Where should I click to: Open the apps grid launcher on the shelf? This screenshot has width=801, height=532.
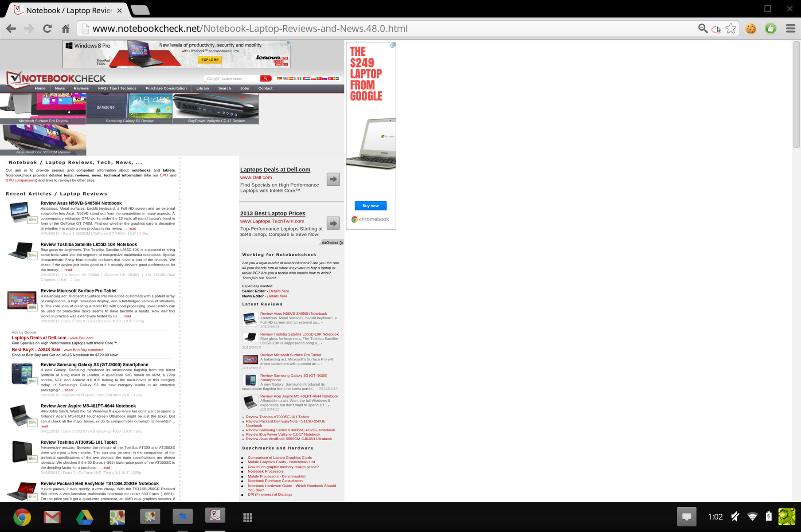click(x=248, y=517)
